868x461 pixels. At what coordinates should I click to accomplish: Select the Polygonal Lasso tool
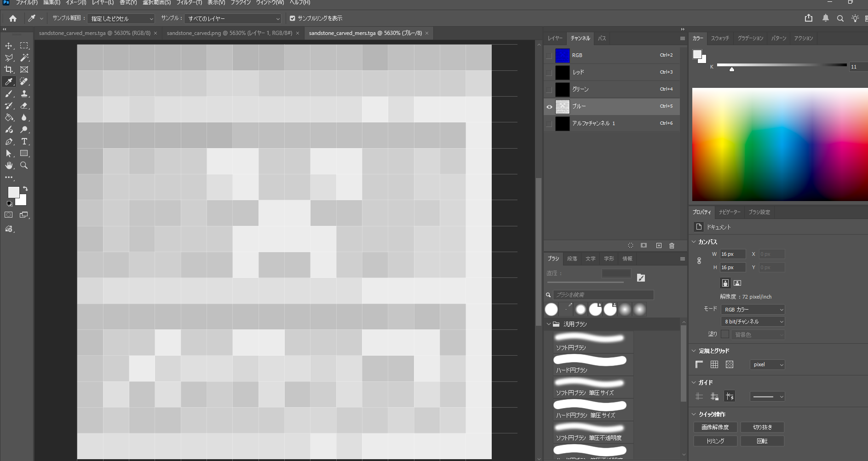9,58
